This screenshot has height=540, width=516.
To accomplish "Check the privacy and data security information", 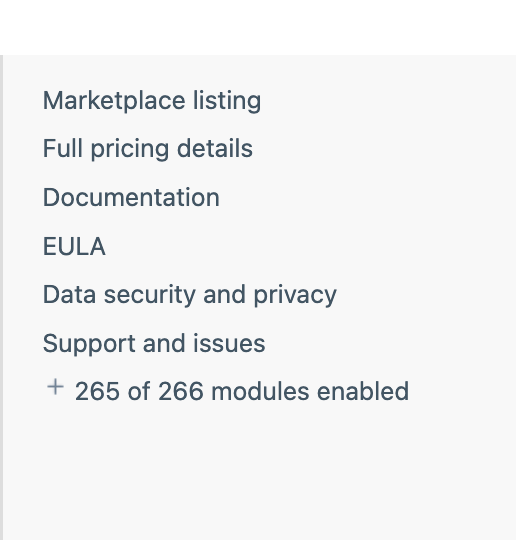I will [x=189, y=295].
